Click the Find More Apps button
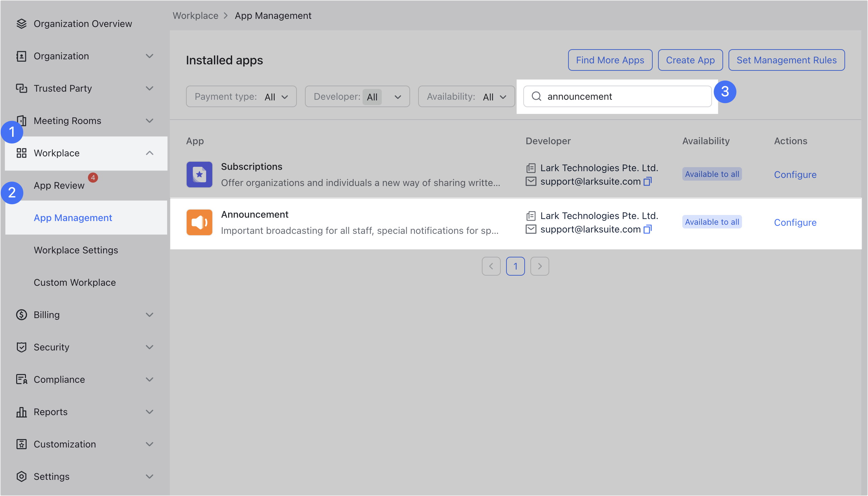This screenshot has width=868, height=496. 610,60
